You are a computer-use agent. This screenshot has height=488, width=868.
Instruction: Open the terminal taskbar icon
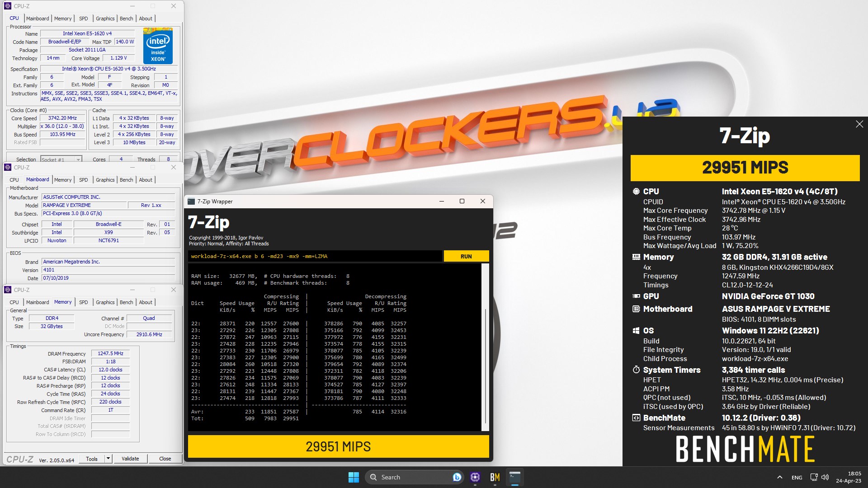[515, 477]
